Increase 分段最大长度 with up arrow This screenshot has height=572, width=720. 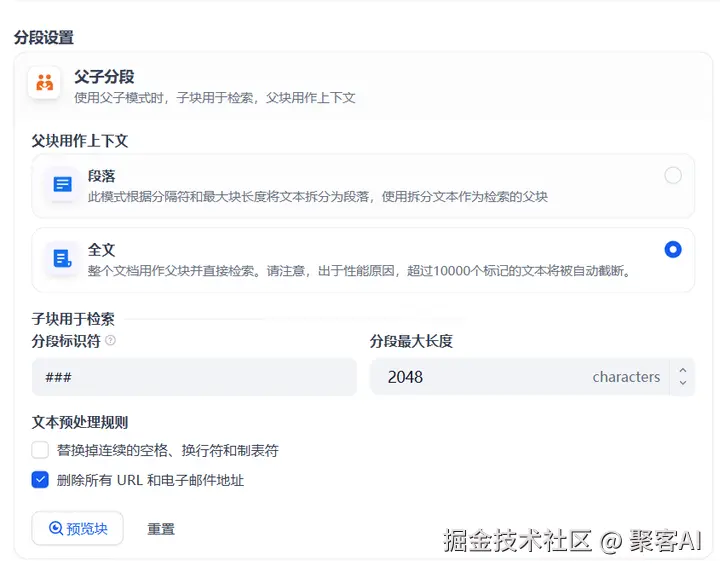683,370
